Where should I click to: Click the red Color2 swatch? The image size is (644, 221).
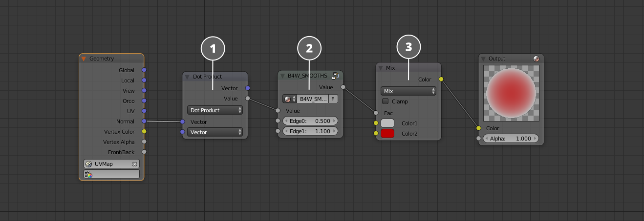387,134
